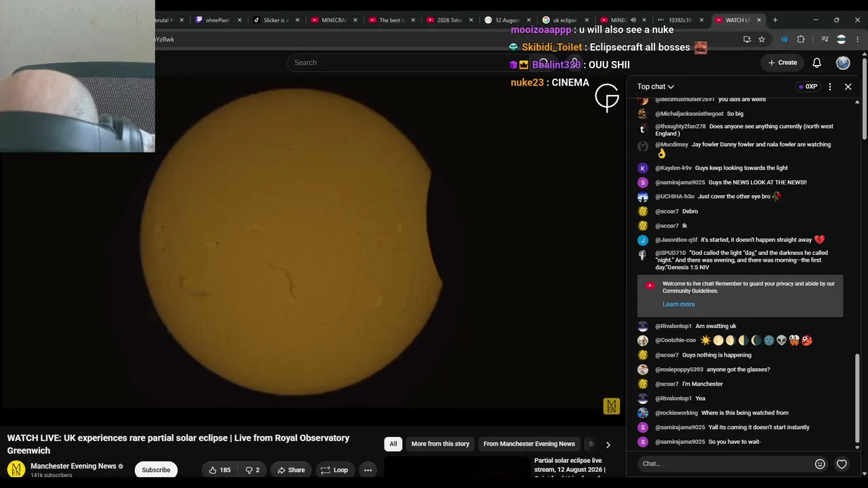Open Chrome media controls icon
Viewport: 868px width, 488px height.
pyautogui.click(x=825, y=39)
